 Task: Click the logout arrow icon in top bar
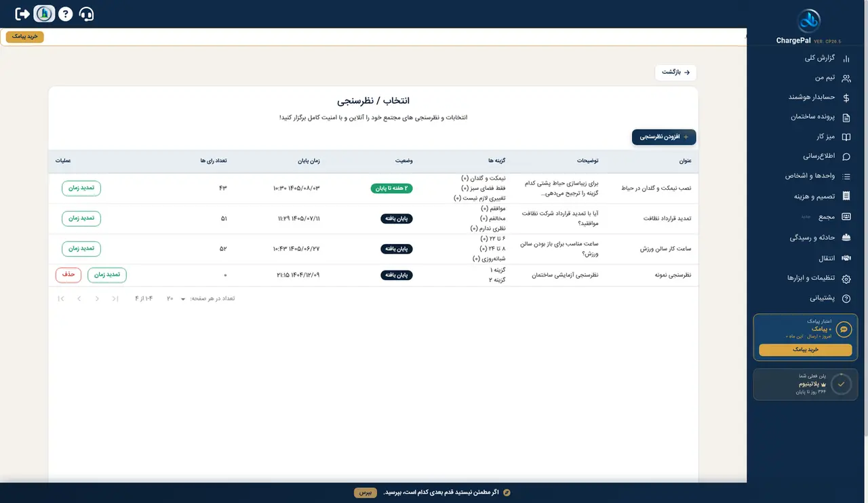coord(22,14)
